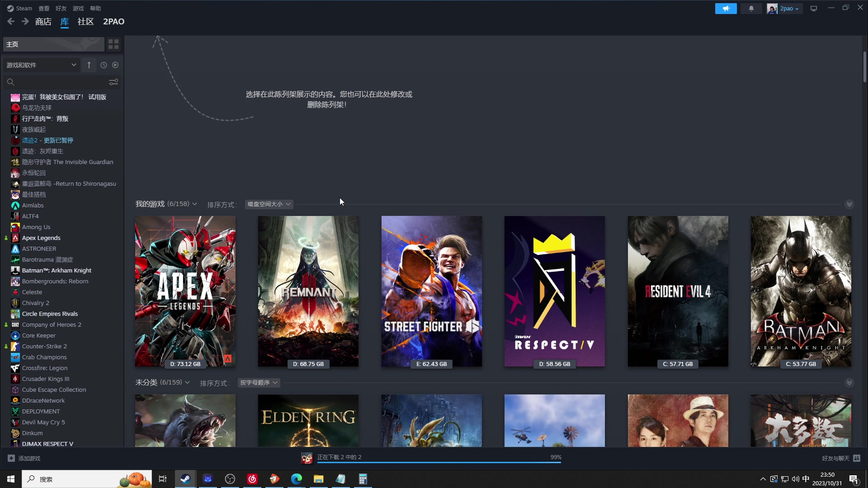Collapse the 我的游戏 shelf chevron
868x488 pixels.
[849, 204]
